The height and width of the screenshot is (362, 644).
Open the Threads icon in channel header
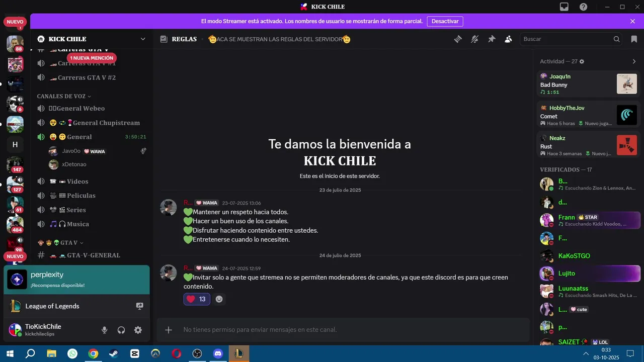[458, 39]
